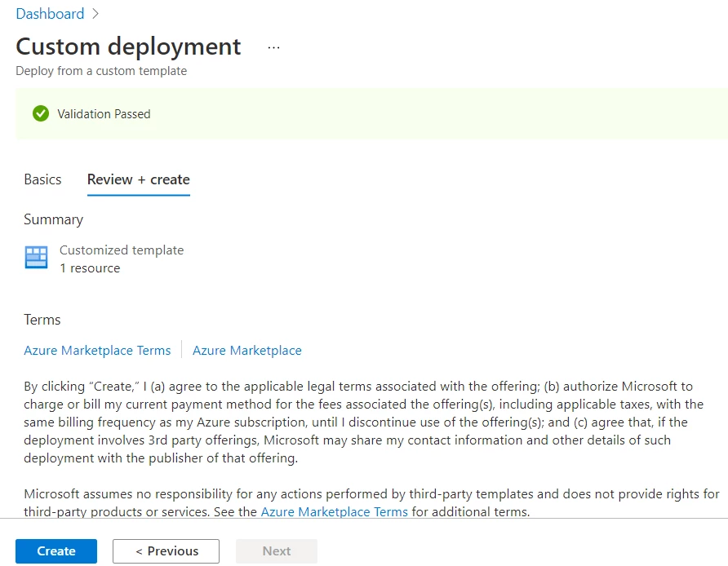Click the Deploy from a custom template subtitle
Image resolution: width=728 pixels, height=566 pixels.
coord(101,71)
